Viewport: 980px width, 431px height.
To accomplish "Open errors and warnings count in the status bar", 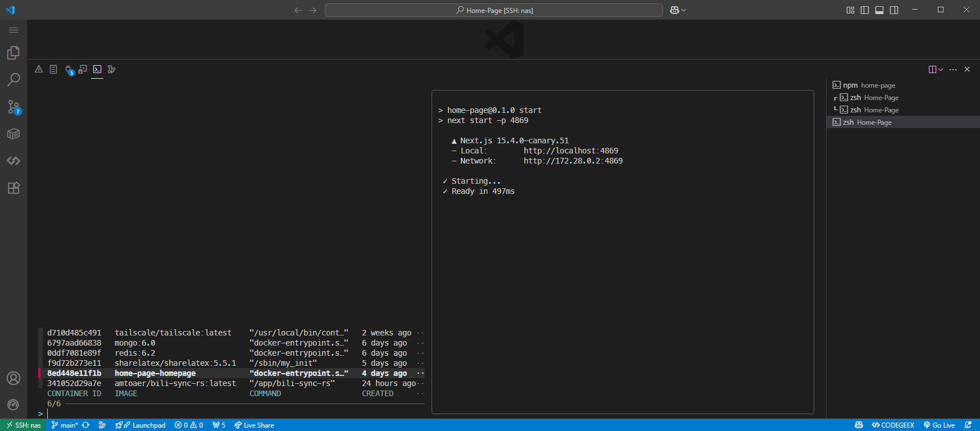I will click(189, 425).
